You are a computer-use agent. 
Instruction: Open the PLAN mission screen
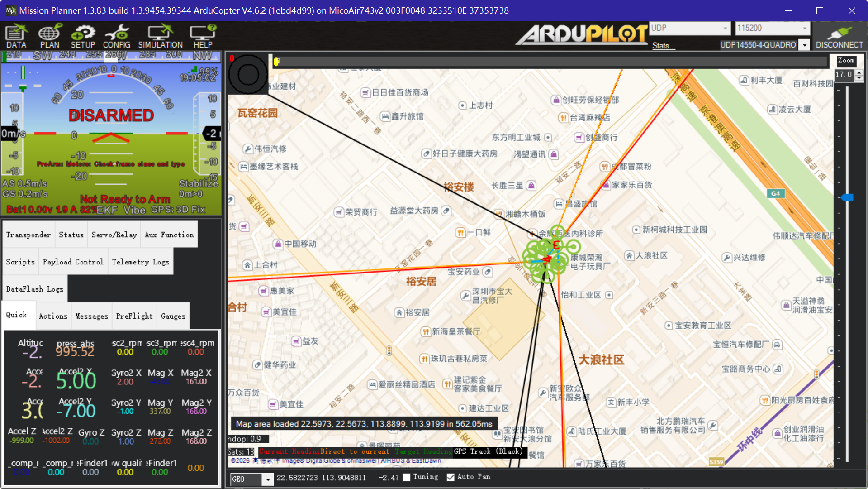pos(49,36)
